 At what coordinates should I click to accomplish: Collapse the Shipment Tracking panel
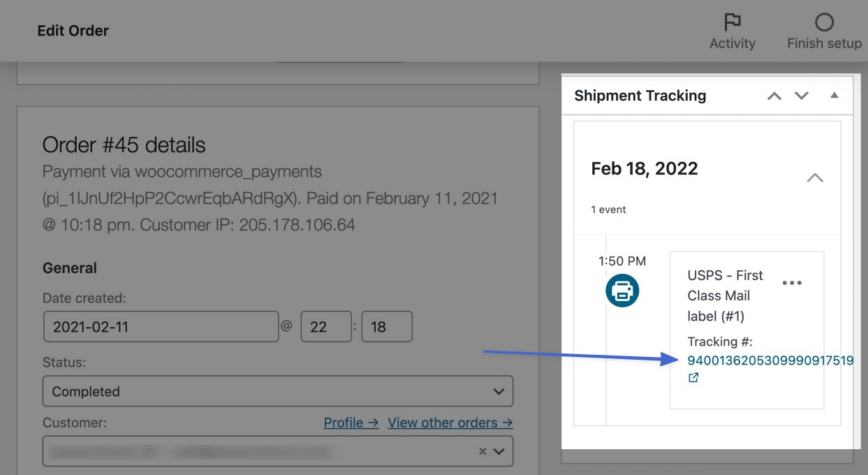(834, 95)
